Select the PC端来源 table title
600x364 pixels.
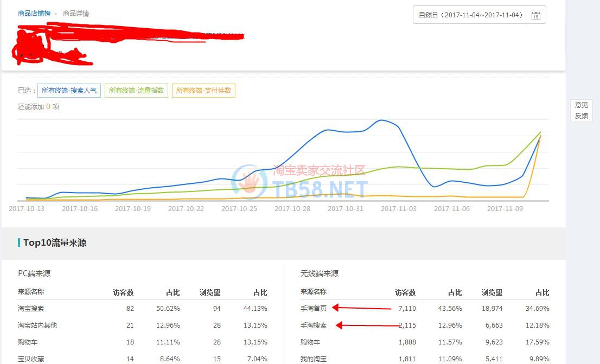[34, 273]
